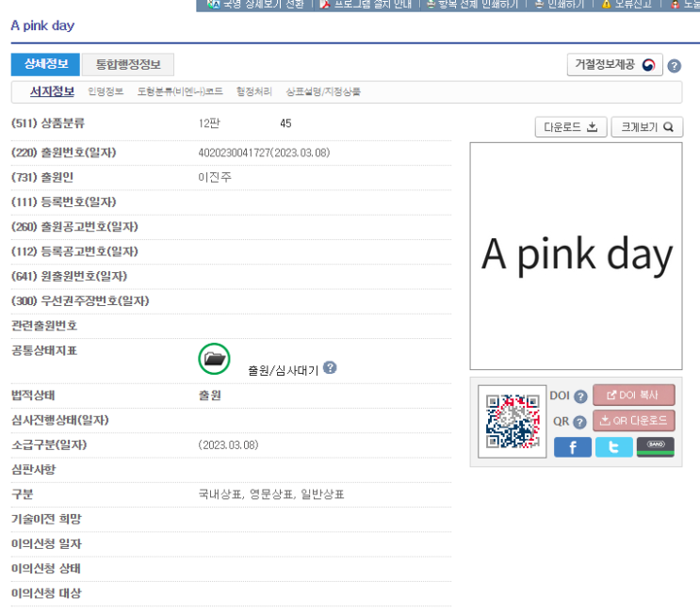Click the 심판사항 label

coord(34,470)
